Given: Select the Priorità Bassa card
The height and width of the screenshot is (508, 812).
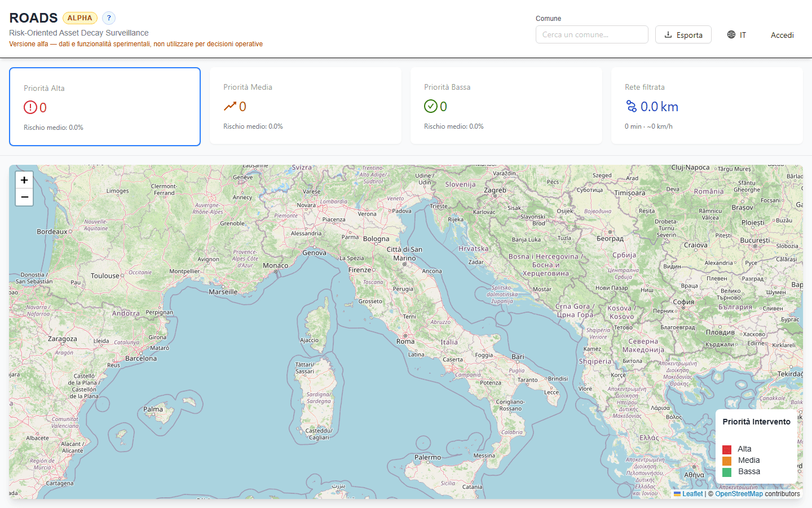Looking at the screenshot, I should pyautogui.click(x=506, y=106).
